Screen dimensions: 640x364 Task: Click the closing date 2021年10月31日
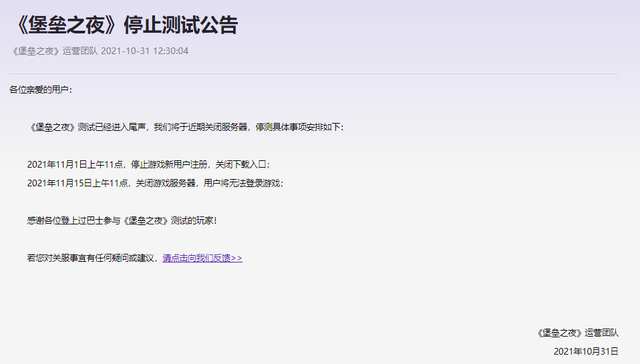tap(586, 351)
